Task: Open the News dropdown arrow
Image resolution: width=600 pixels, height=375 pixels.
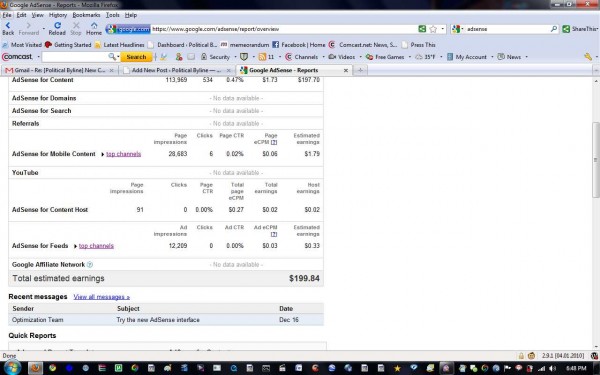Action: [526, 57]
